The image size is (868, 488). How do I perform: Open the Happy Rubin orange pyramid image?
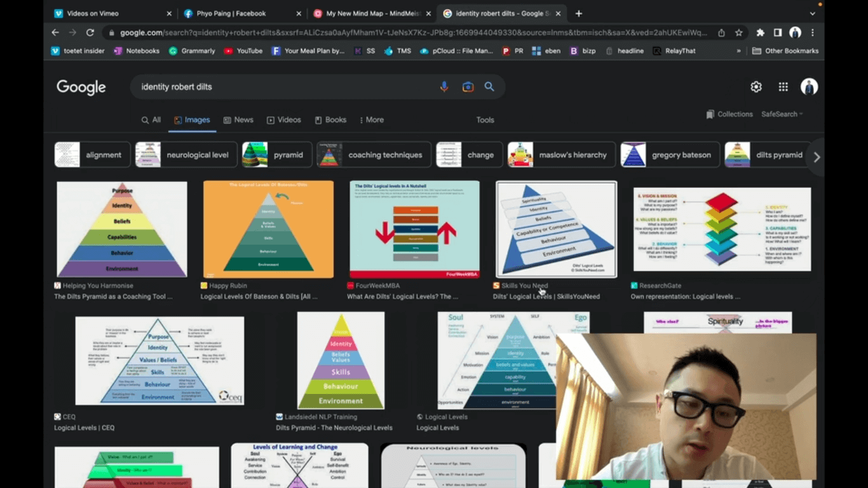268,229
